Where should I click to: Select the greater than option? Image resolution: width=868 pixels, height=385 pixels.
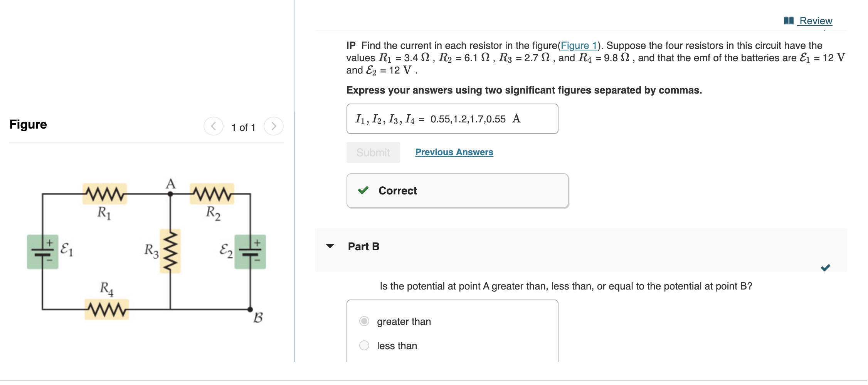[364, 321]
